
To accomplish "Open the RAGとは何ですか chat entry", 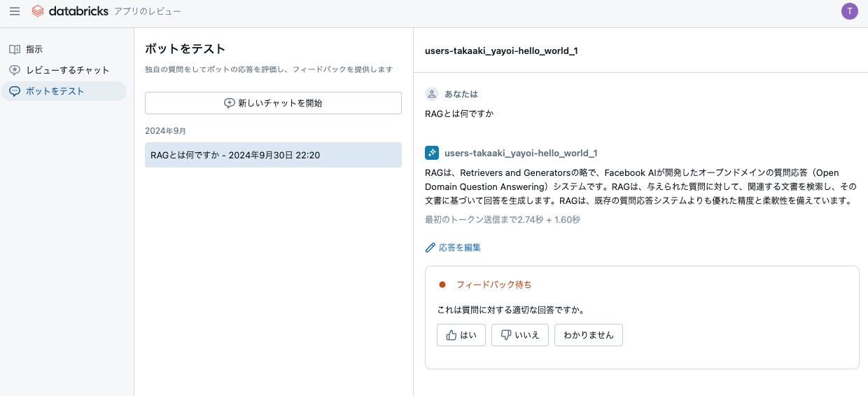I will coord(273,155).
